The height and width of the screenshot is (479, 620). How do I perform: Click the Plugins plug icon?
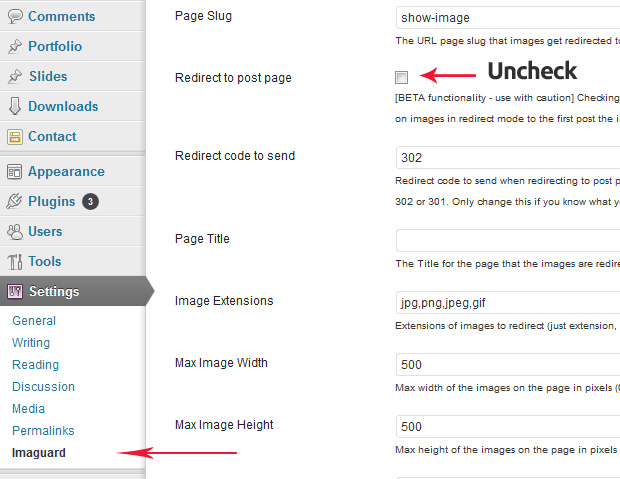pos(14,201)
